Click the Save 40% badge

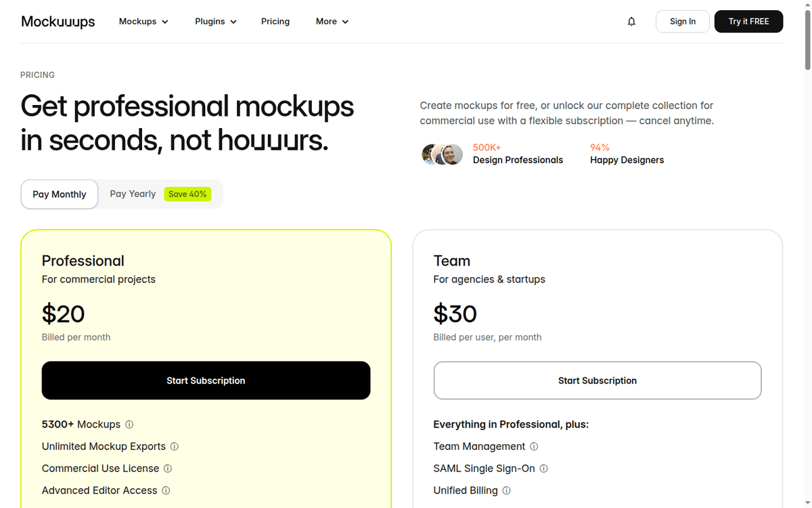click(187, 194)
